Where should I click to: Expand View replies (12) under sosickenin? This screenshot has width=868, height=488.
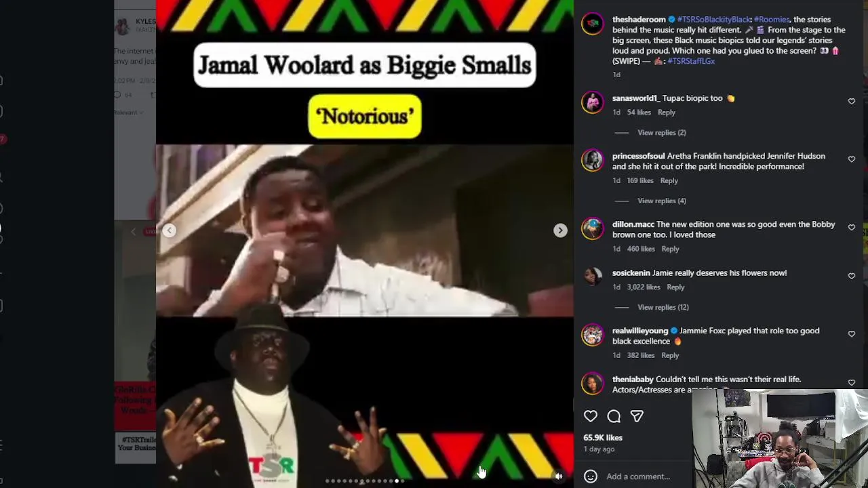pos(663,307)
